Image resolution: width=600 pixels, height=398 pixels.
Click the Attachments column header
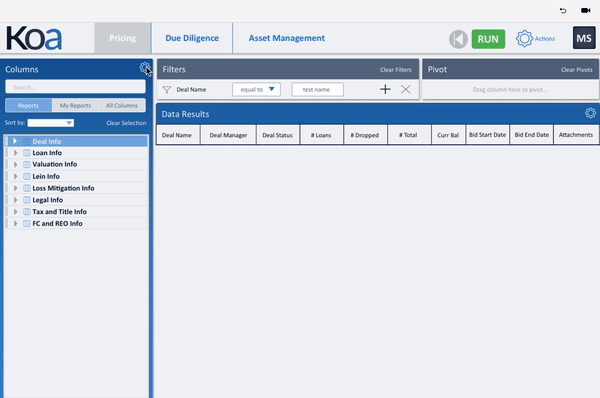click(x=576, y=135)
